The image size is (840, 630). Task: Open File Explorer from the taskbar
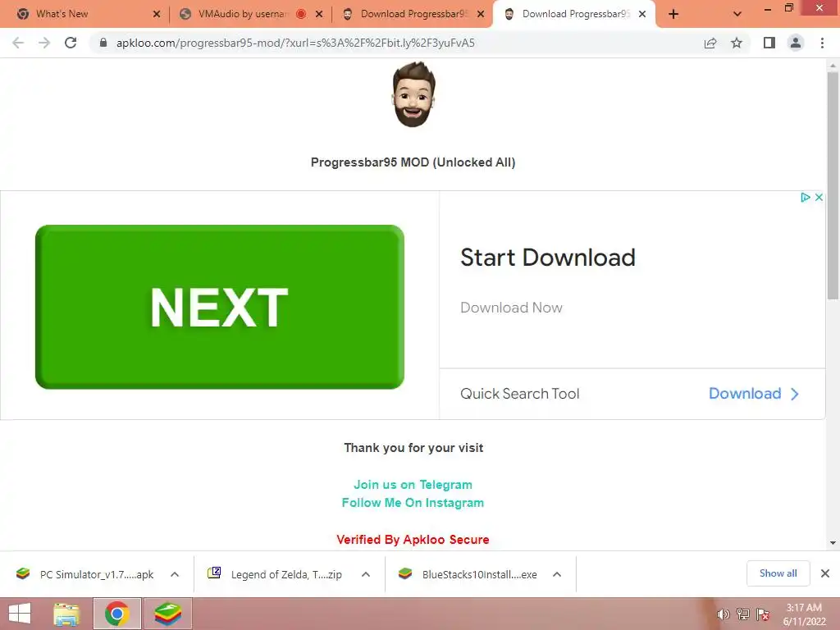coord(66,614)
